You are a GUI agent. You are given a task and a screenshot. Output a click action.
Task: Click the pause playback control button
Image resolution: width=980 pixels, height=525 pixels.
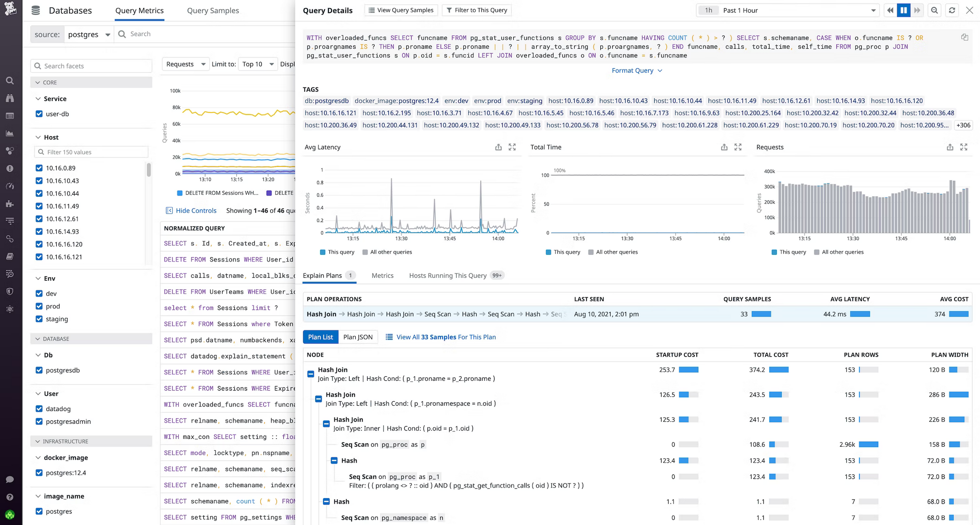(x=904, y=10)
